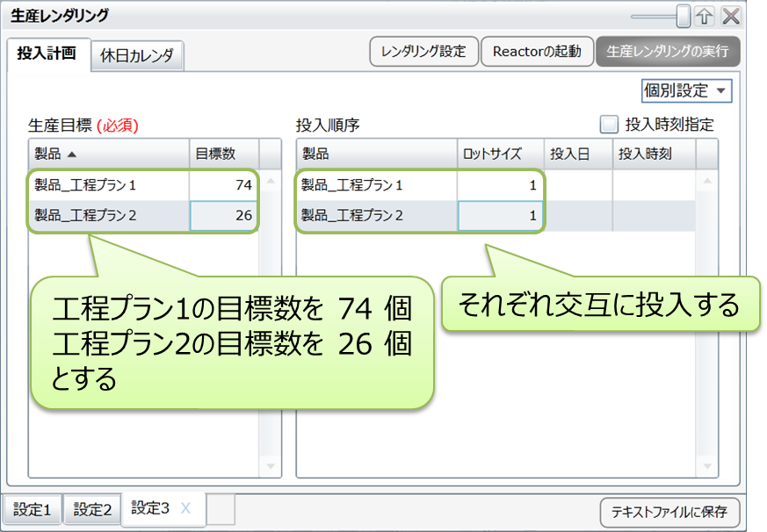
Task: Click the up-arrow pin icon in title bar
Action: pyautogui.click(x=705, y=17)
